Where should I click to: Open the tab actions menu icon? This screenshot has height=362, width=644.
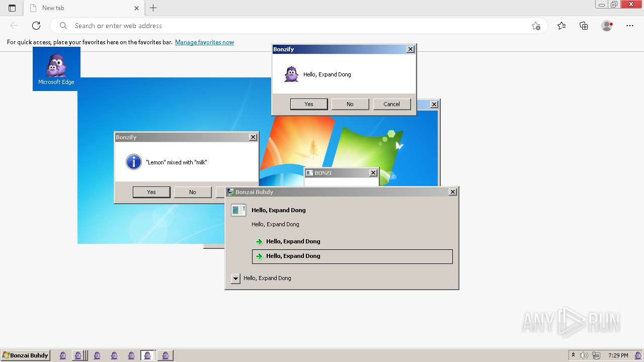pyautogui.click(x=12, y=8)
